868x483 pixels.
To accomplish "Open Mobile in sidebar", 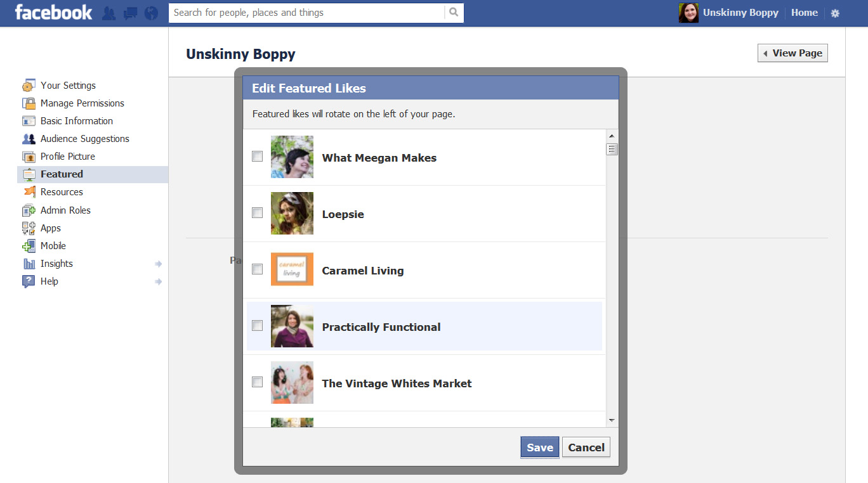I will [x=53, y=246].
